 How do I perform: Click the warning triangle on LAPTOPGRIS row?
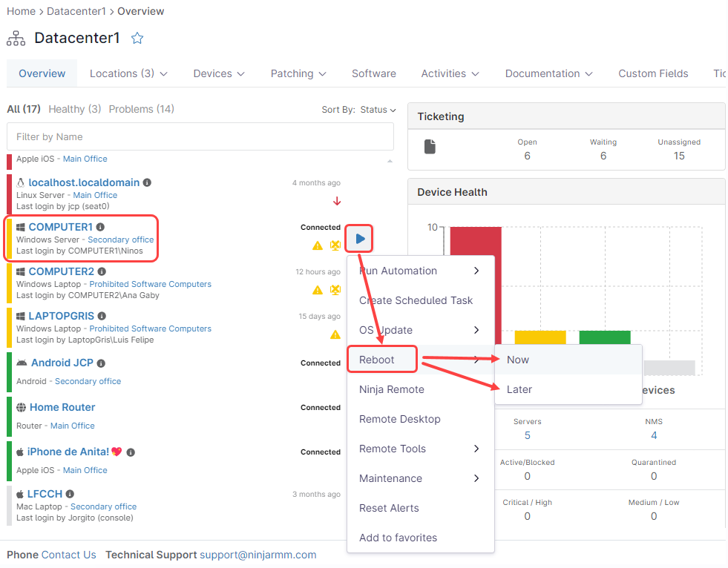pyautogui.click(x=335, y=334)
